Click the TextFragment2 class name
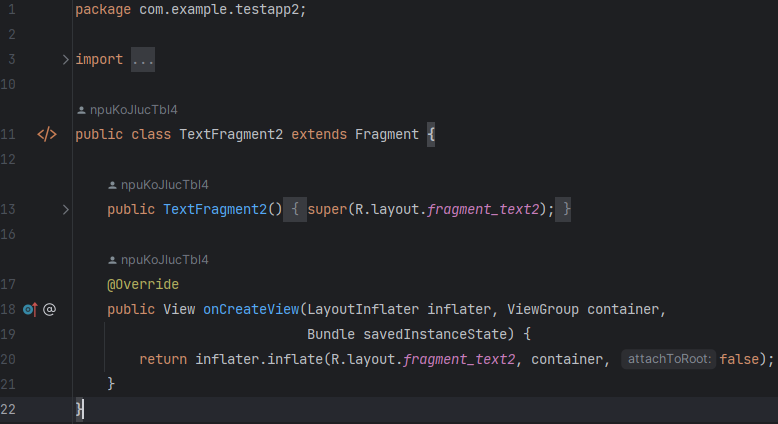The image size is (778, 424). point(231,134)
